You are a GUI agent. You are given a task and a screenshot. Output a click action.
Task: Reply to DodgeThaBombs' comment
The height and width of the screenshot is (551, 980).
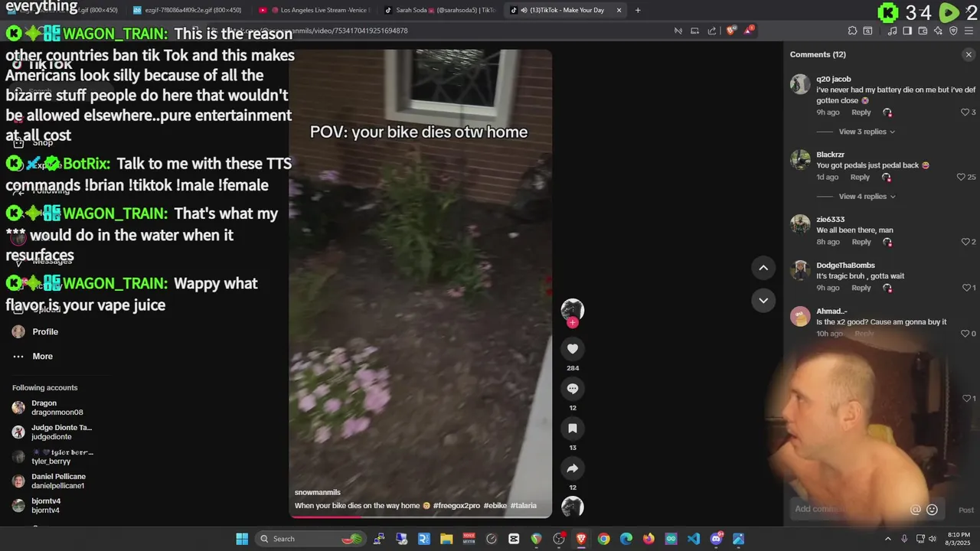click(861, 288)
